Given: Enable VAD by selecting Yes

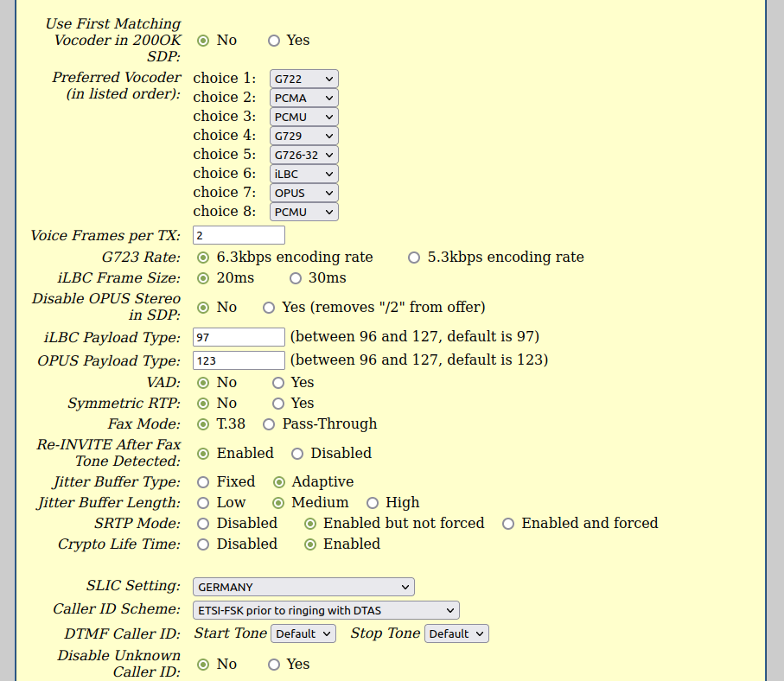Looking at the screenshot, I should [x=278, y=383].
